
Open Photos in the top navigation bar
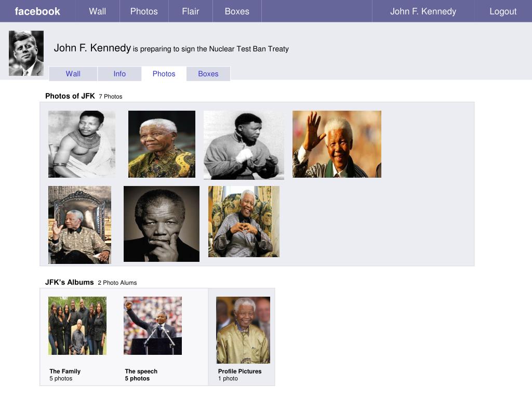pos(144,11)
